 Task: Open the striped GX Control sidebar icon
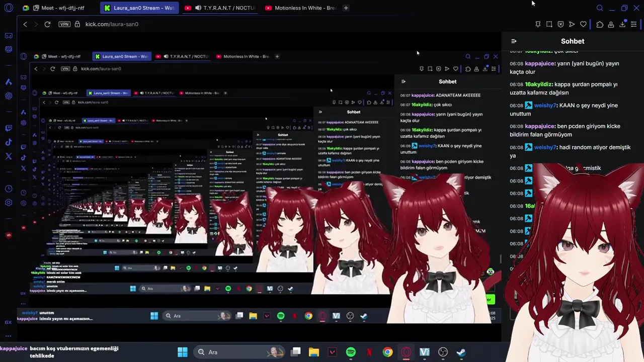coord(9,49)
